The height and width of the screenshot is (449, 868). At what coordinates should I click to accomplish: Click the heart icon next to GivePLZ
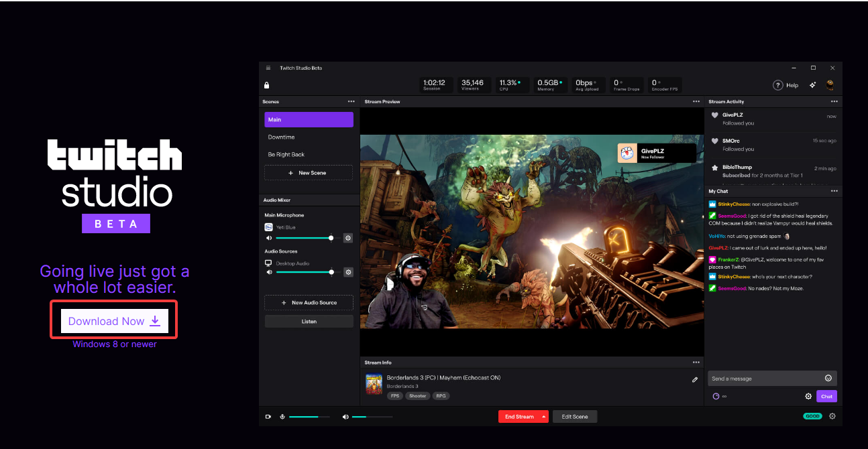(x=715, y=115)
